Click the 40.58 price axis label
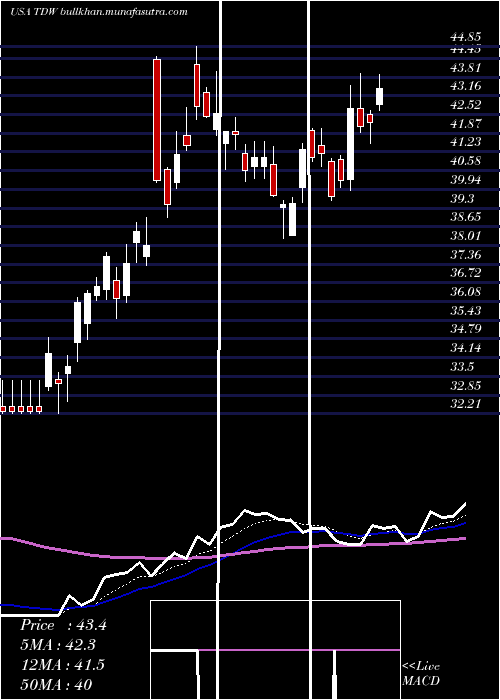This screenshot has height=700, width=500. coord(466,161)
